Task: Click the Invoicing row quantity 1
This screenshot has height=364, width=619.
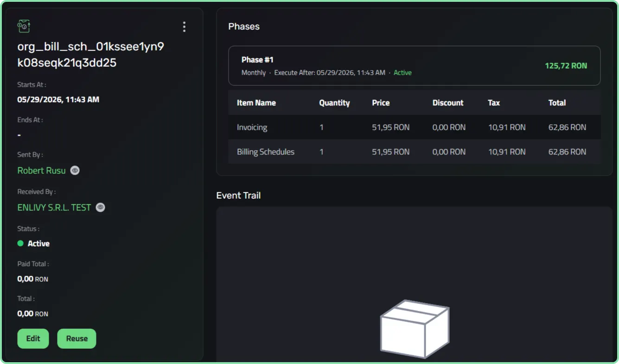Action: coord(321,127)
